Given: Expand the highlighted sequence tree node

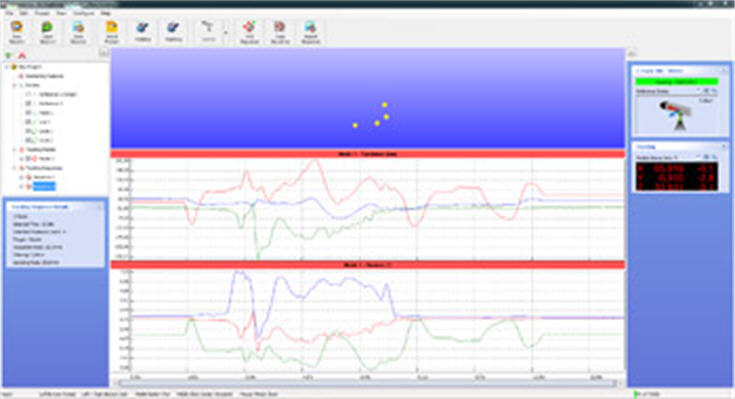Looking at the screenshot, I should [22, 187].
